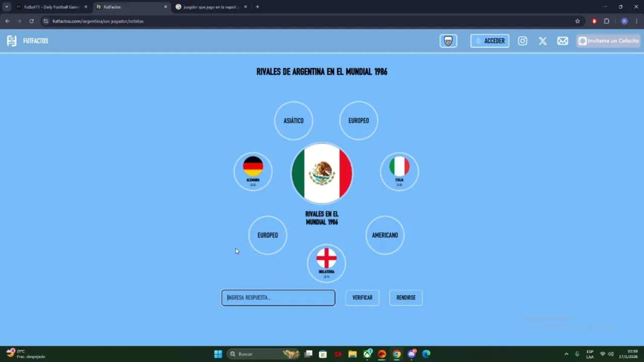Click the email envelope icon
The height and width of the screenshot is (362, 644).
click(x=562, y=41)
